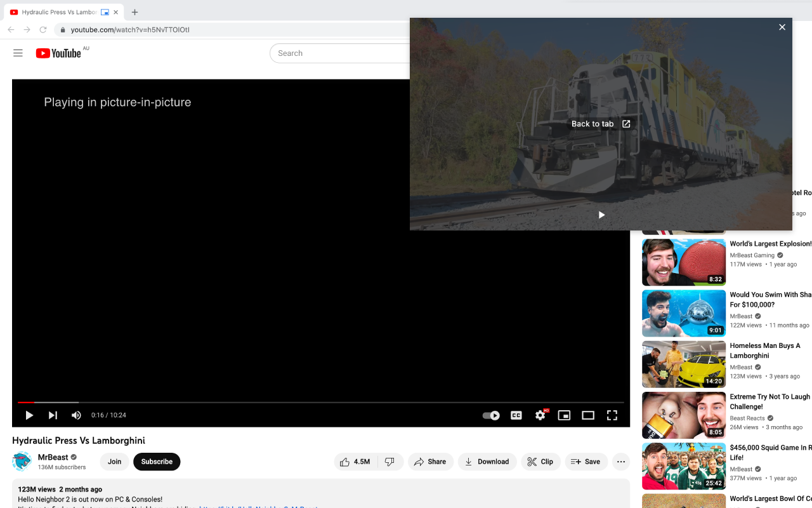Open Would You Swim With Sharks thumbnail

pos(684,313)
